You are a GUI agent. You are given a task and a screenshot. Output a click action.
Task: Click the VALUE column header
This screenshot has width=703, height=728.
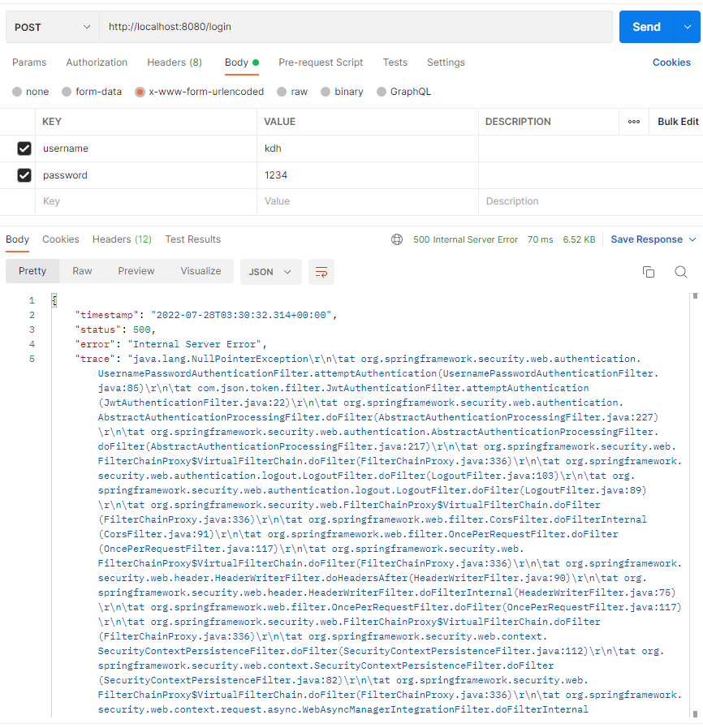tap(279, 122)
